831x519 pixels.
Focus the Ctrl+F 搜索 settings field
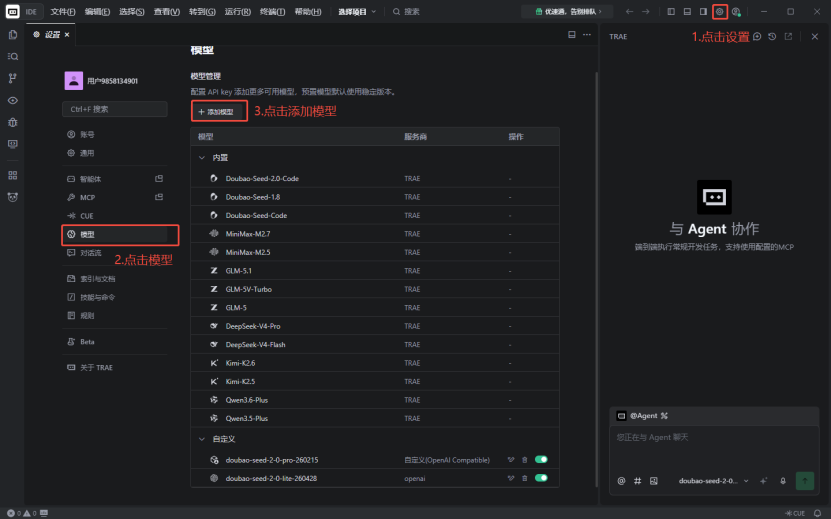(x=114, y=109)
